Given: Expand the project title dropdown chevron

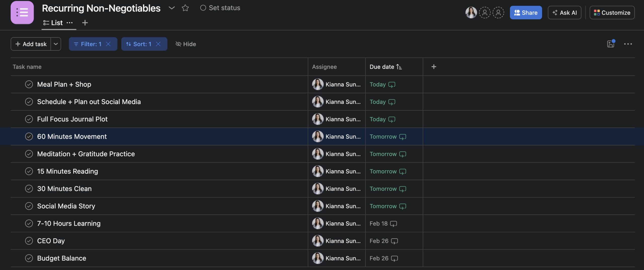Looking at the screenshot, I should pos(172,8).
